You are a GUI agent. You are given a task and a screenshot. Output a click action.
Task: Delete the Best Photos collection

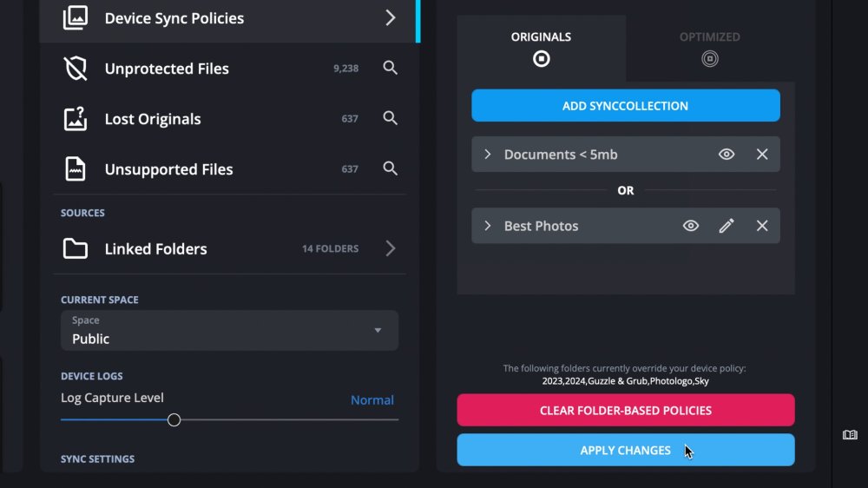762,226
